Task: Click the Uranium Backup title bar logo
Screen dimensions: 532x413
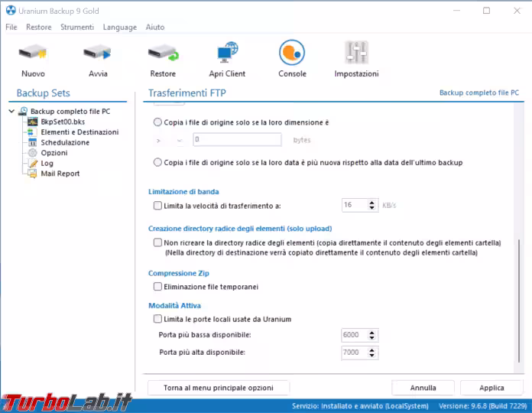Action: (x=11, y=11)
